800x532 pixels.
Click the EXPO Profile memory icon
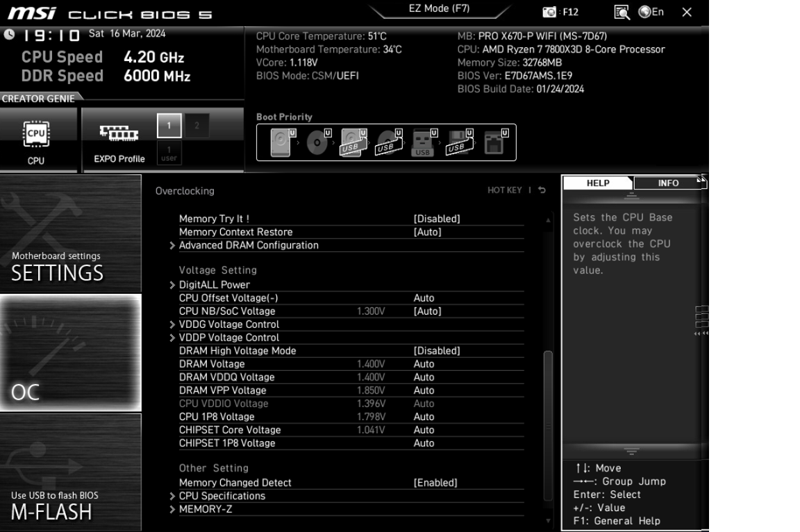point(119,133)
